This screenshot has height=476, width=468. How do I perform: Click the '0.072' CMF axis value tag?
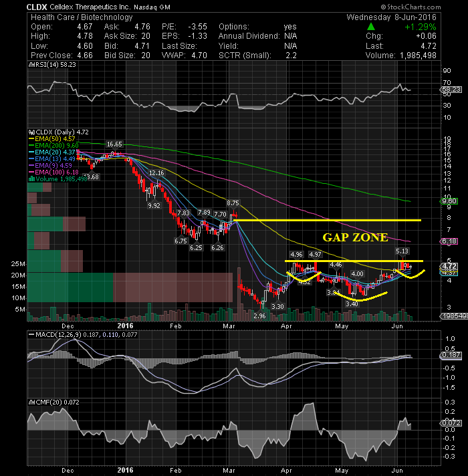[x=451, y=423]
